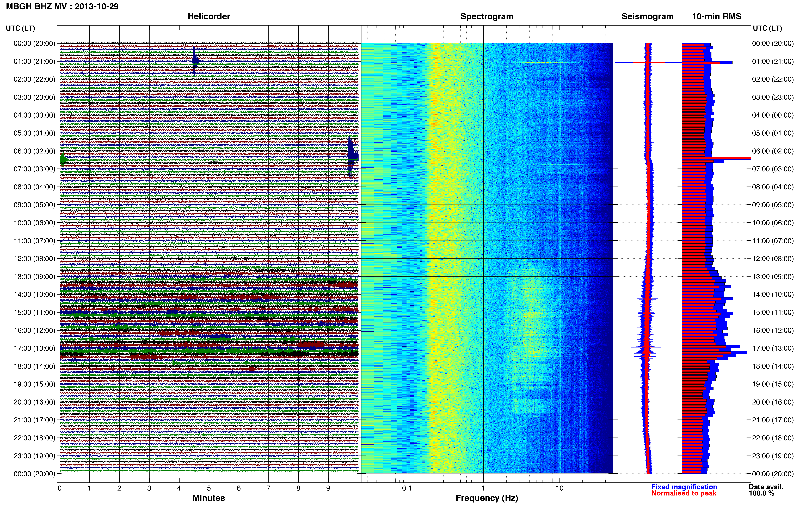Click the '9' minutes tick label

coord(328,488)
